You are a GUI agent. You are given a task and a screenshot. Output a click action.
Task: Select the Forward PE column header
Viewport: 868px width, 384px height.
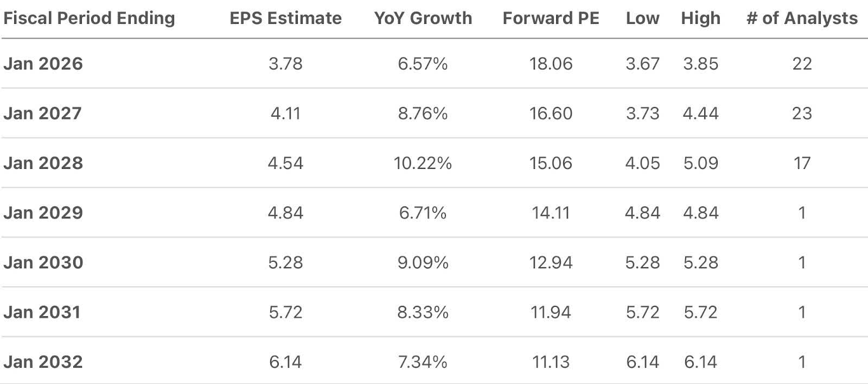coord(551,18)
